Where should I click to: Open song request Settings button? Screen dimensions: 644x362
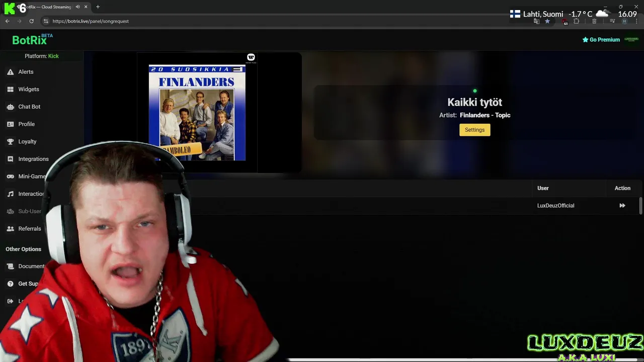474,130
